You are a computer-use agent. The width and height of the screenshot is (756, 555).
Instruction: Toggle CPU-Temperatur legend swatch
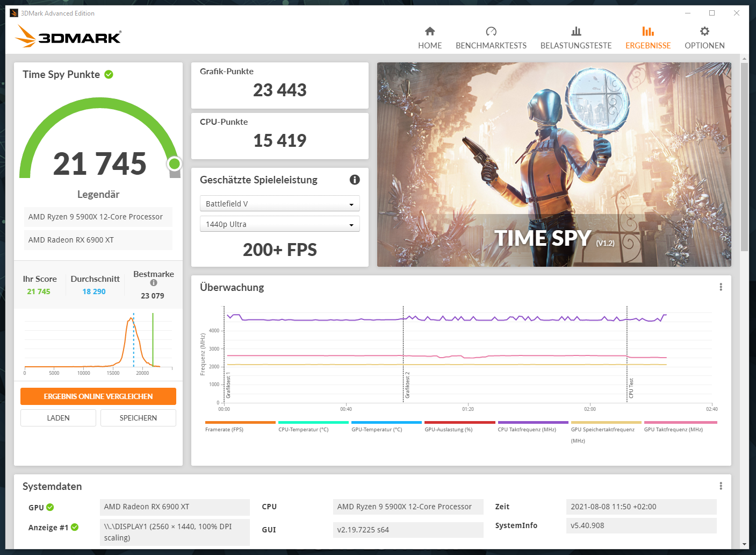313,423
